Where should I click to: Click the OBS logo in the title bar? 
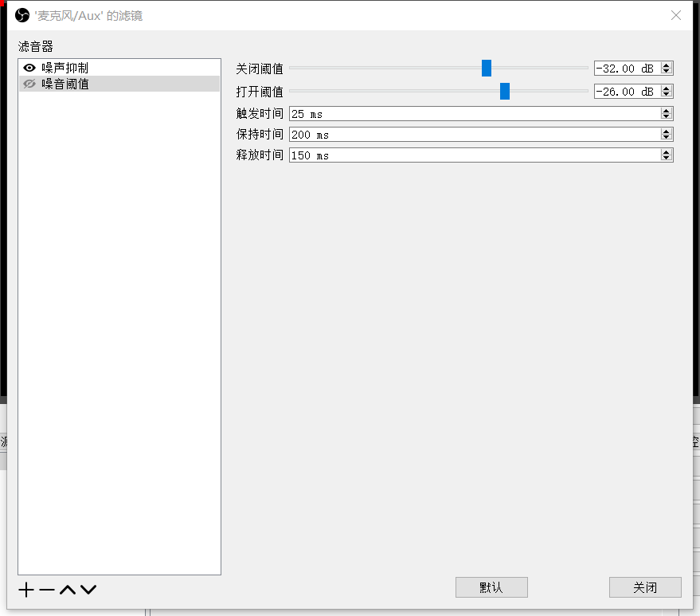[x=21, y=14]
